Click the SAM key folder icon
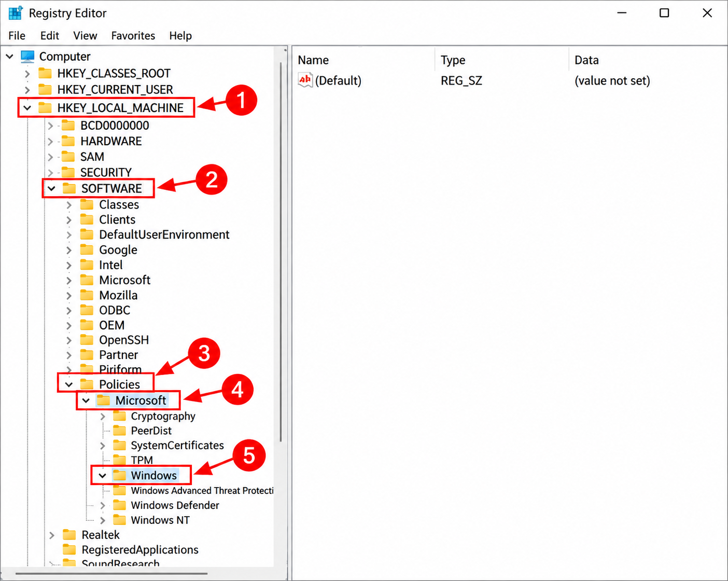 click(x=68, y=157)
